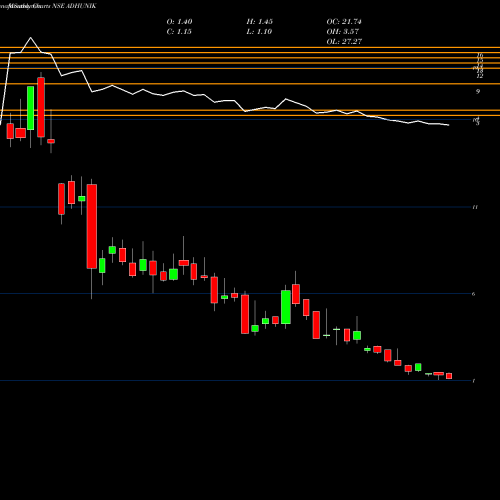Click the price axis label 12
500x500 pixels.
pyautogui.click(x=480, y=76)
